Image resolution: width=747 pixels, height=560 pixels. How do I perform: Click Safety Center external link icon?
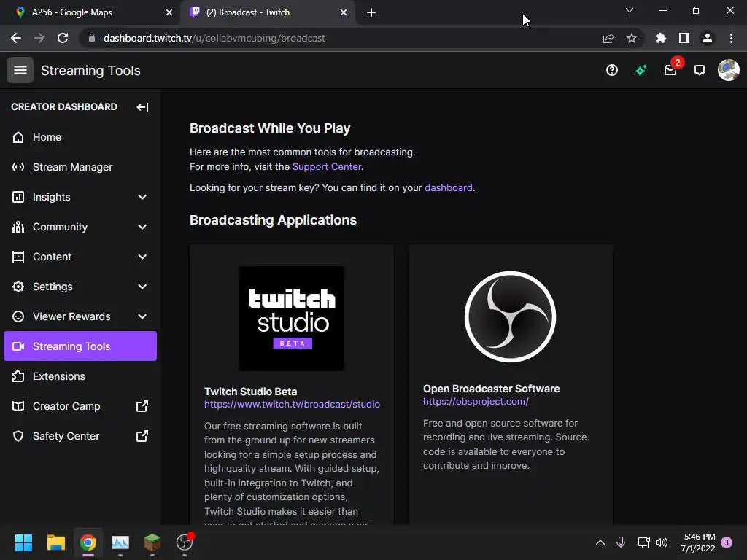(142, 436)
